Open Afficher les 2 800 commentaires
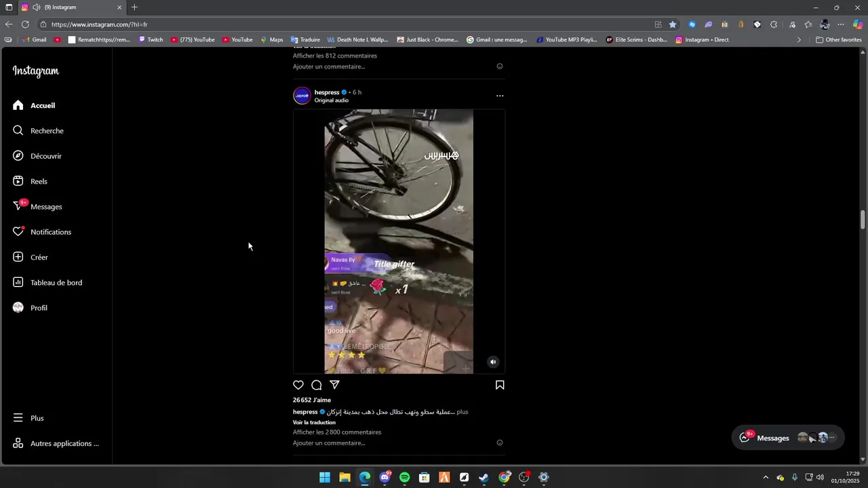This screenshot has height=488, width=868. [337, 432]
